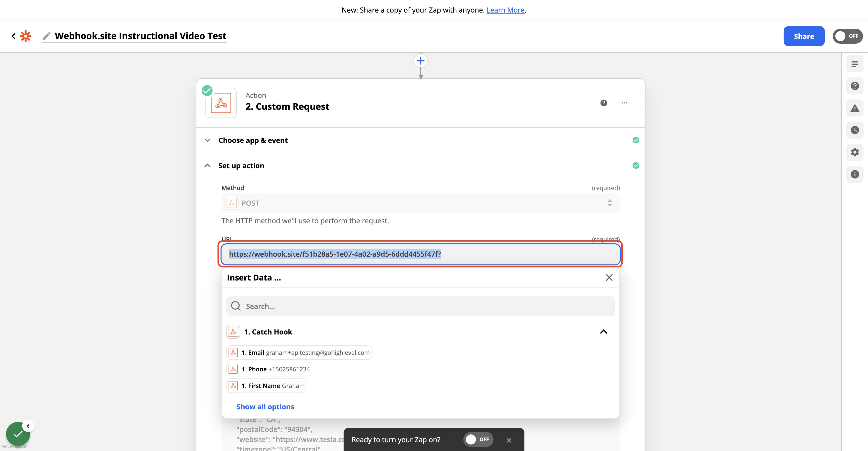Click the blue Share button
Image resolution: width=868 pixels, height=451 pixels.
pos(804,36)
